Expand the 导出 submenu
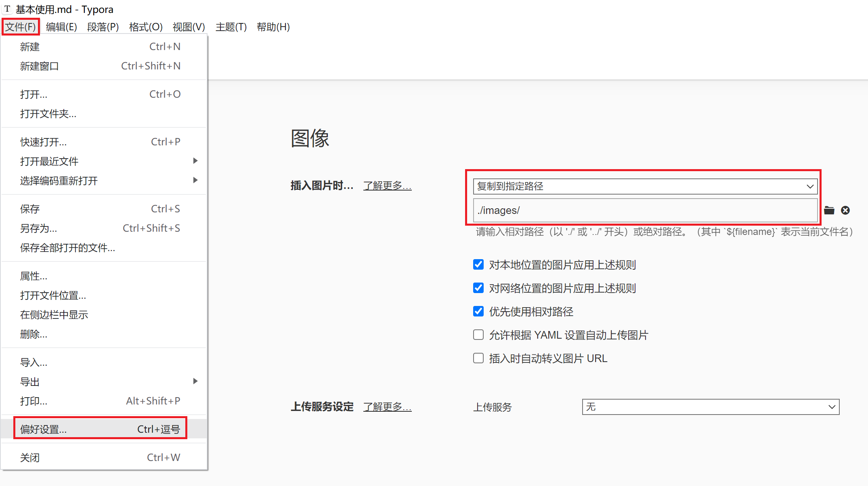 pyautogui.click(x=104, y=382)
